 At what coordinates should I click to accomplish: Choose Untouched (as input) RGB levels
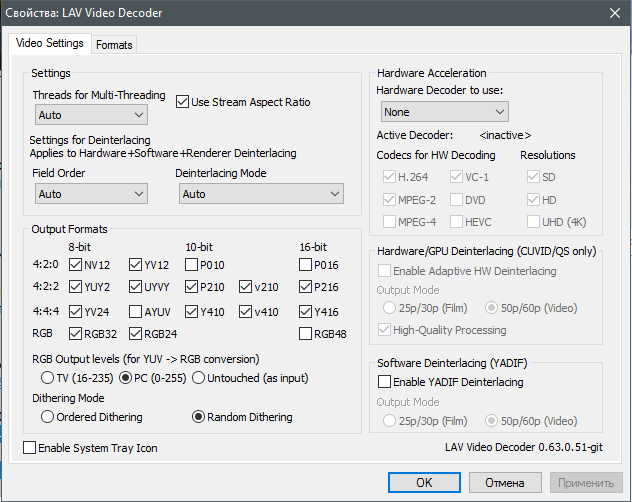pyautogui.click(x=199, y=378)
